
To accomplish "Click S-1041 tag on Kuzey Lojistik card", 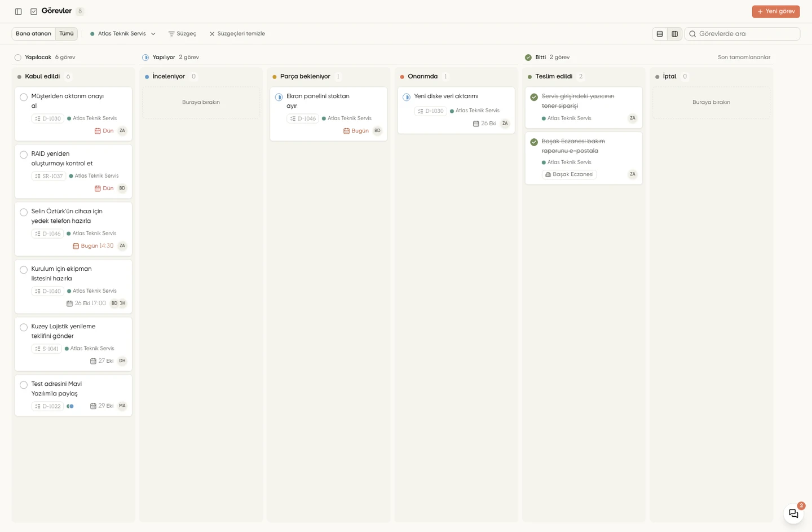I will tap(46, 349).
